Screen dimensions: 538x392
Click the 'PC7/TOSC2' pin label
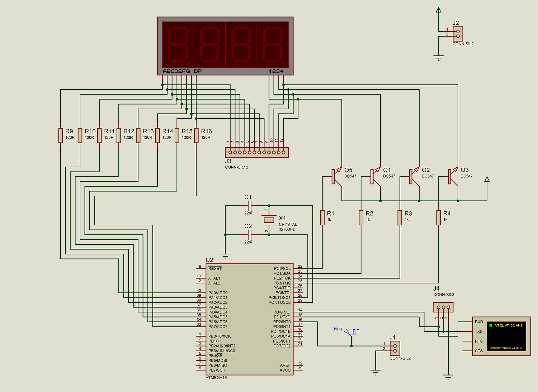279,302
